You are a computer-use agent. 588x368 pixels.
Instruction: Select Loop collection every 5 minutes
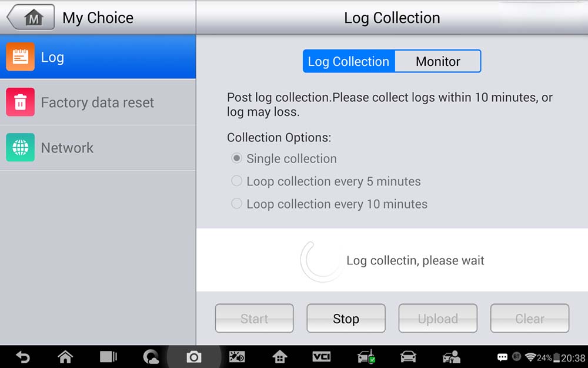pyautogui.click(x=326, y=181)
